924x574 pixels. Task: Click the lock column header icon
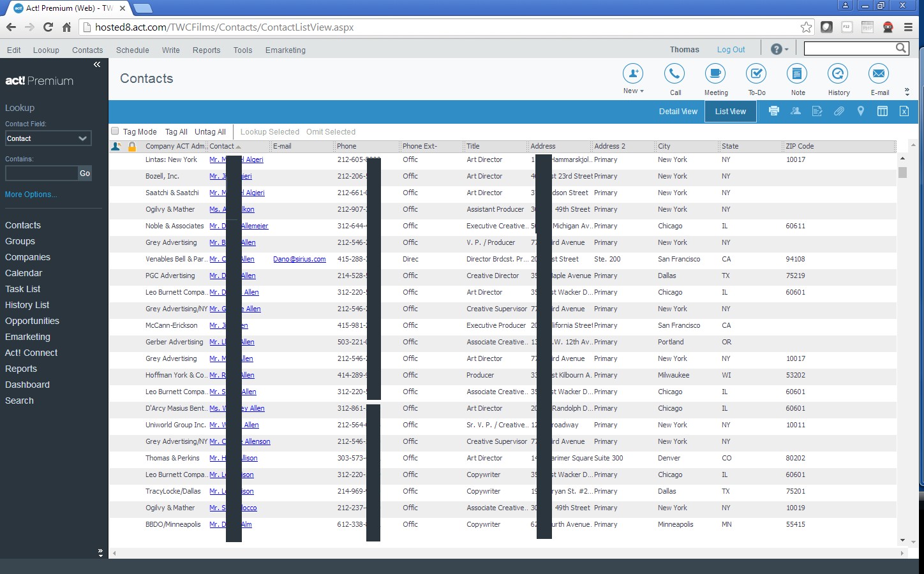pyautogui.click(x=132, y=147)
